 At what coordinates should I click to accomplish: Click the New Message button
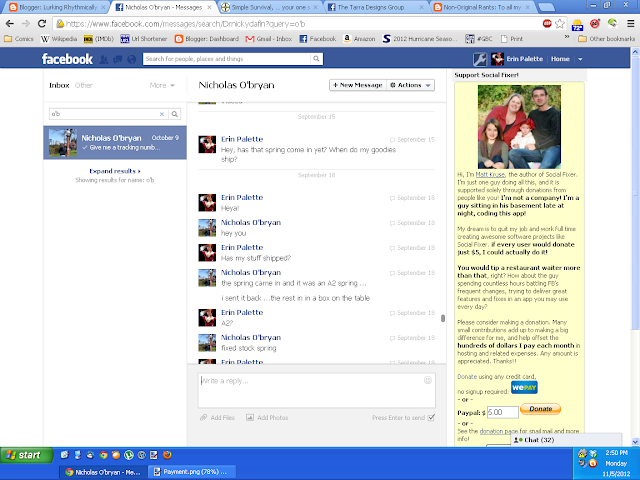tap(358, 85)
